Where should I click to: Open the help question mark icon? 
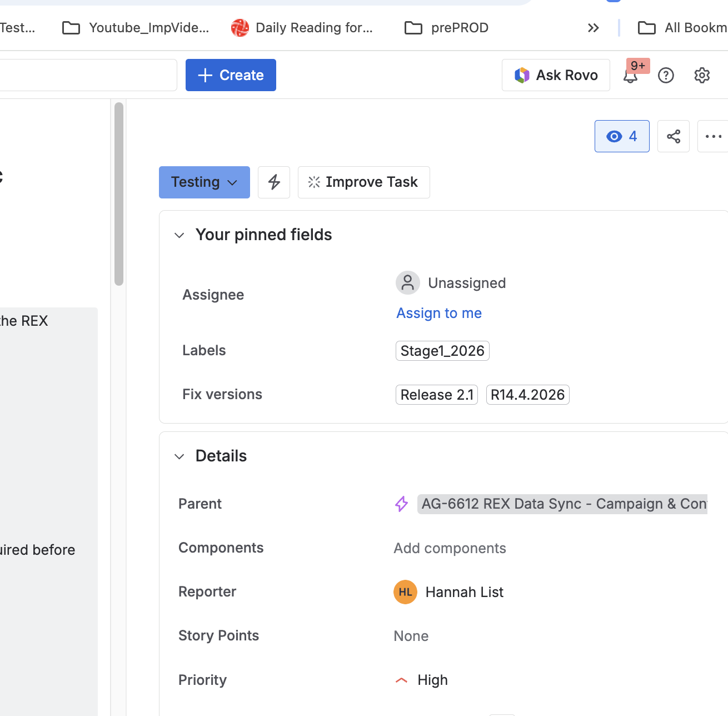point(666,76)
